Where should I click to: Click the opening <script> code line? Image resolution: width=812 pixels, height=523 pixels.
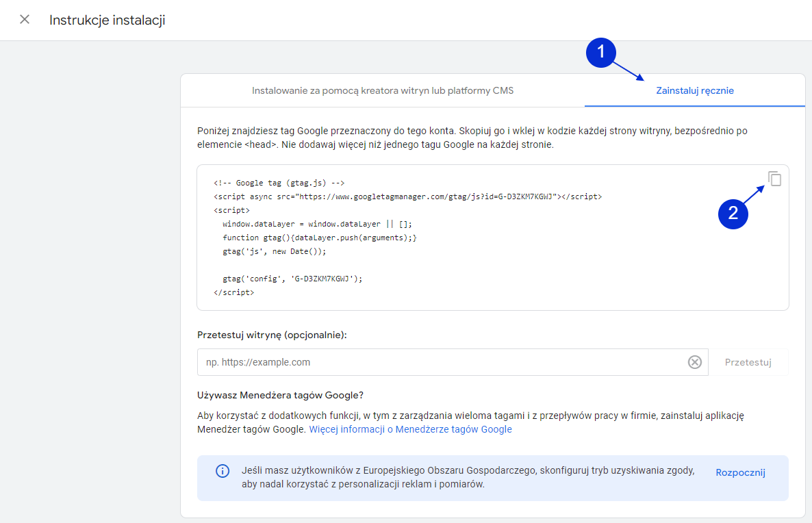point(231,210)
